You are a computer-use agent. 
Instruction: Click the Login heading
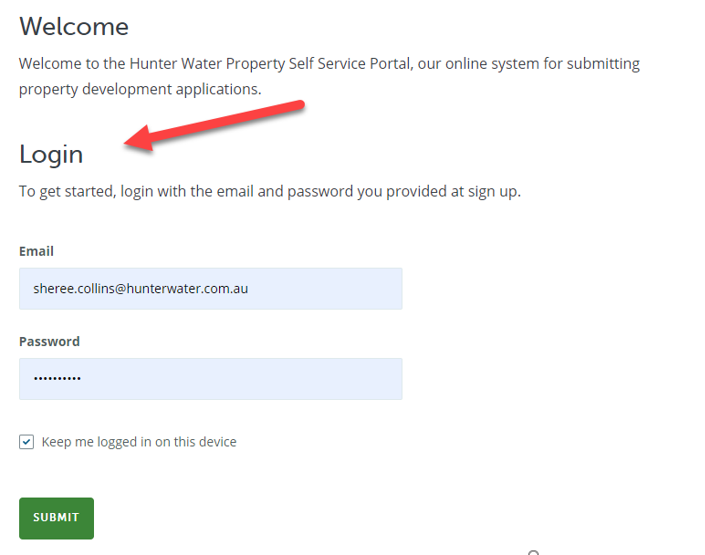pyautogui.click(x=51, y=154)
